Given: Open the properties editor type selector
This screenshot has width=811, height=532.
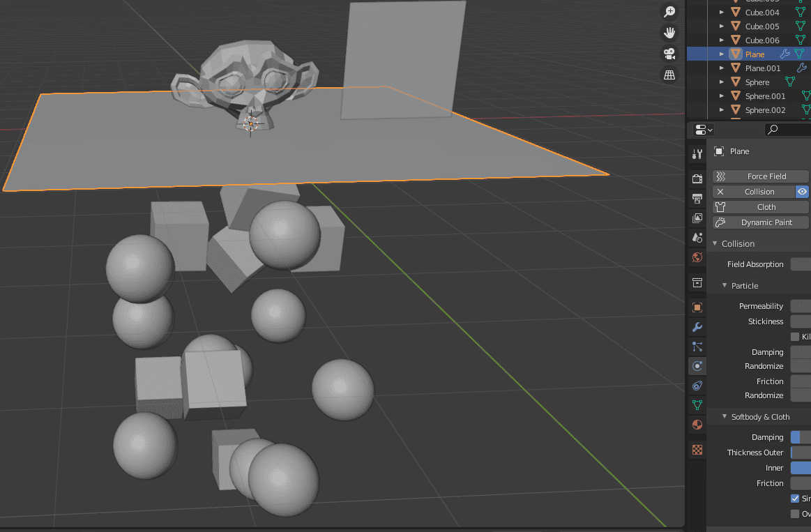Looking at the screenshot, I should [702, 129].
